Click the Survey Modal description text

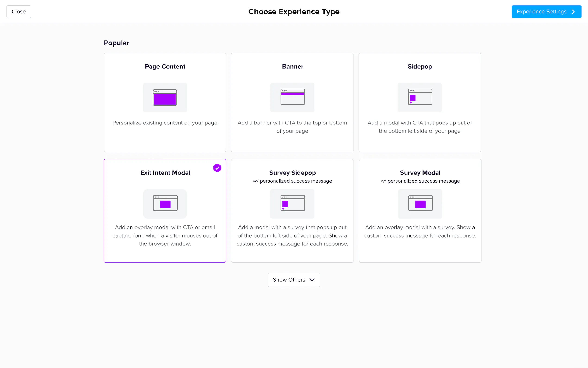[x=420, y=232]
